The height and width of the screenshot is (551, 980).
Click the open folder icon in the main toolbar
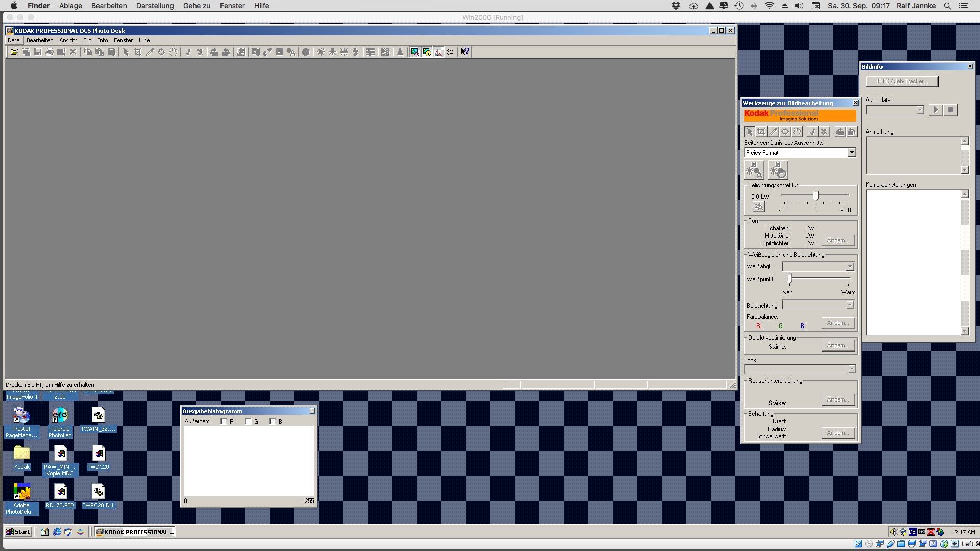point(14,52)
